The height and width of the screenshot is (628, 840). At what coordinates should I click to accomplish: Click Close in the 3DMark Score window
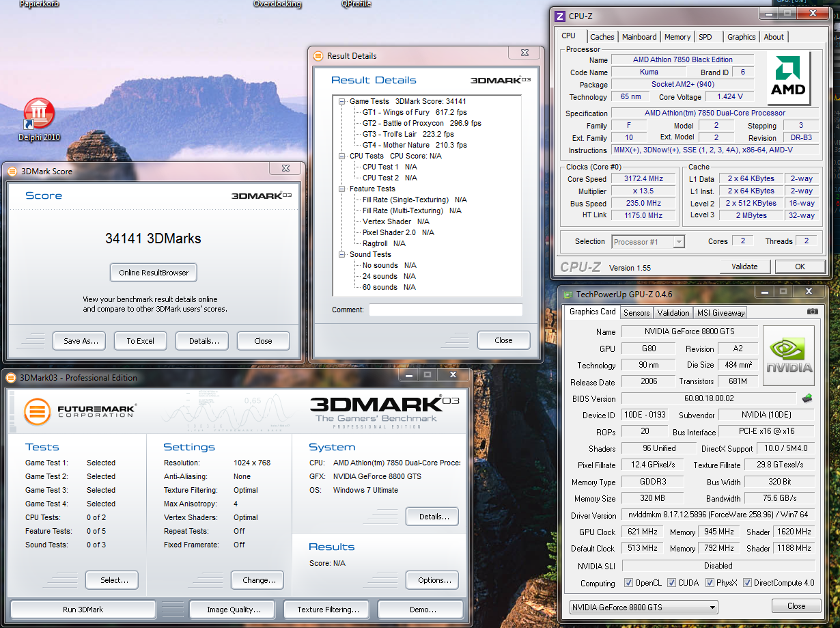pos(263,341)
